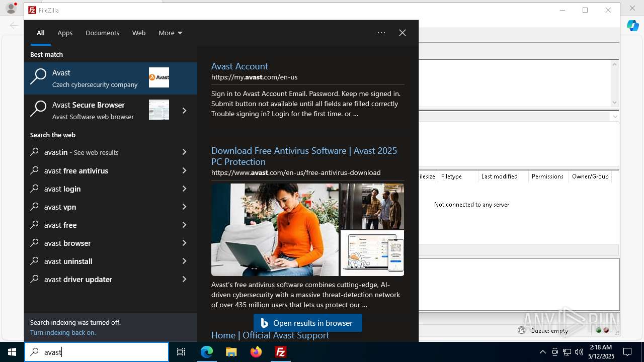Sort FileZilla list by Filetype column
The image size is (644, 362).
[x=457, y=176]
